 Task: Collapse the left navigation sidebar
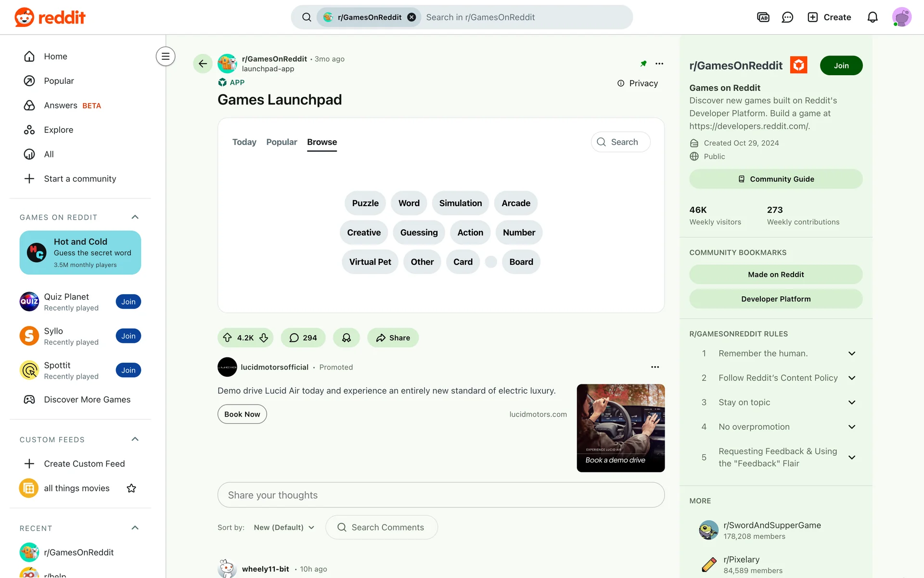pyautogui.click(x=165, y=56)
